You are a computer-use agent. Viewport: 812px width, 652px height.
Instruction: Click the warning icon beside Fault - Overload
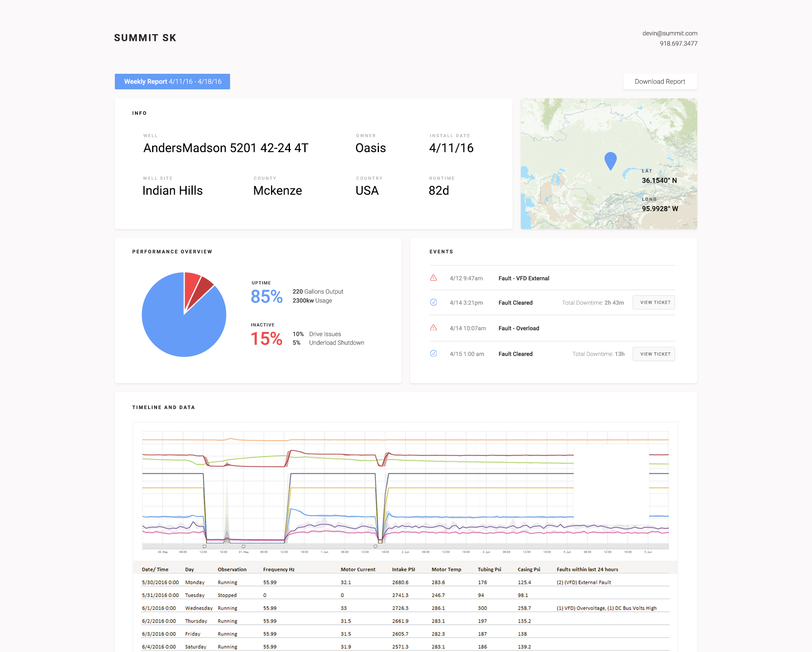(x=433, y=328)
